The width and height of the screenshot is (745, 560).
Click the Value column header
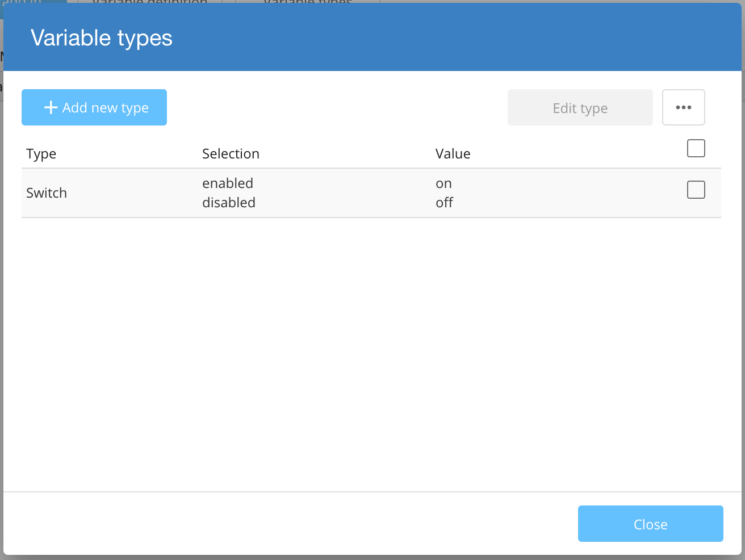point(453,154)
